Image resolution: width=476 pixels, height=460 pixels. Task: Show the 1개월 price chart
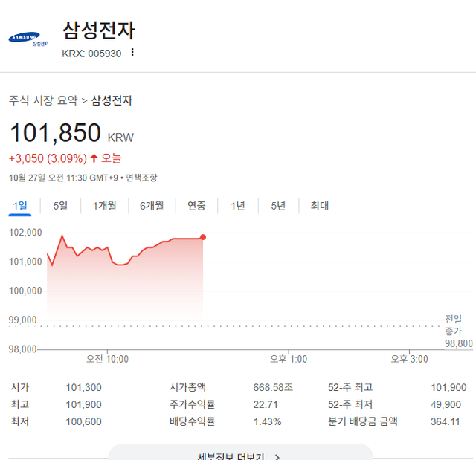(104, 206)
